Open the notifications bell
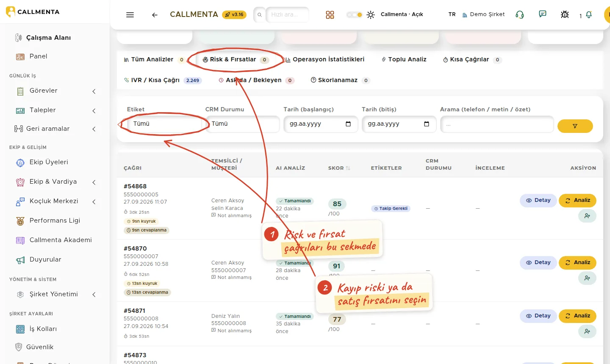Image resolution: width=610 pixels, height=364 pixels. click(x=589, y=15)
